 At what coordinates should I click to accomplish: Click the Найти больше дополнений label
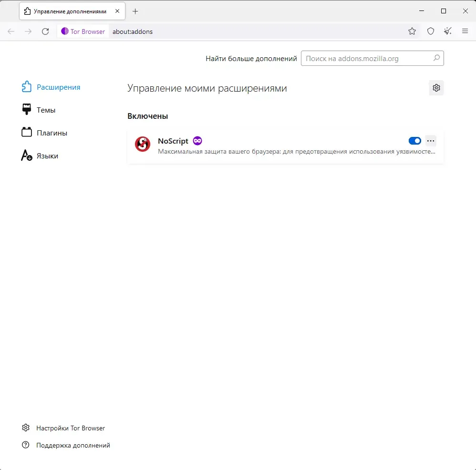click(251, 59)
